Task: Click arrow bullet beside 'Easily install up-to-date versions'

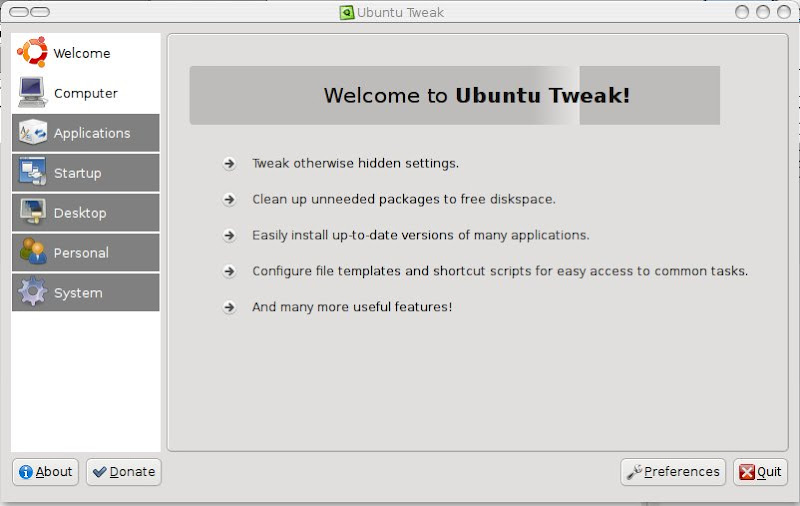Action: [229, 235]
